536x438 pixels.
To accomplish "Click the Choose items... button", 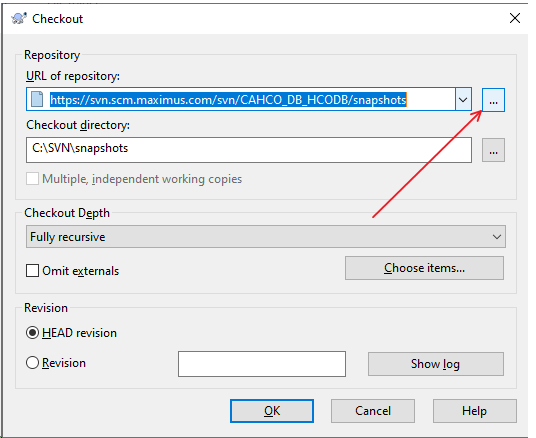I will 424,268.
